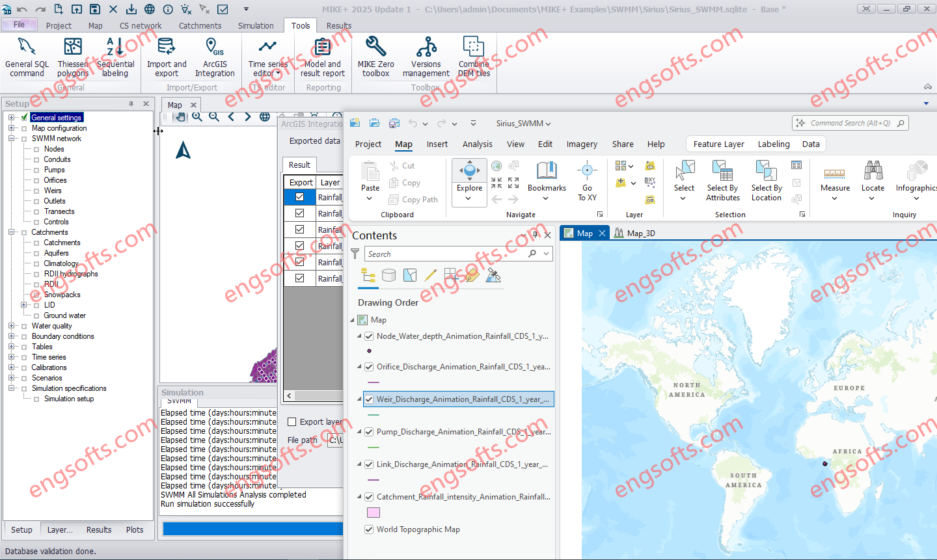
Task: Open Explore tool dropdown arrow
Action: 469,200
